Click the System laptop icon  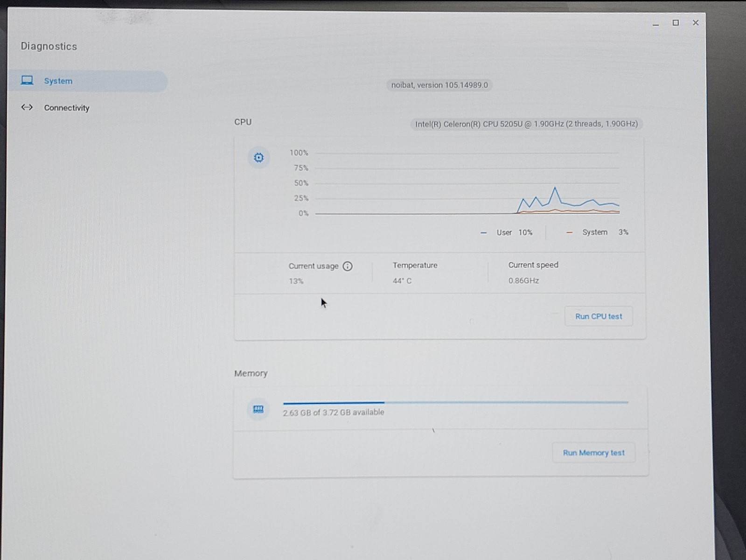(x=27, y=81)
